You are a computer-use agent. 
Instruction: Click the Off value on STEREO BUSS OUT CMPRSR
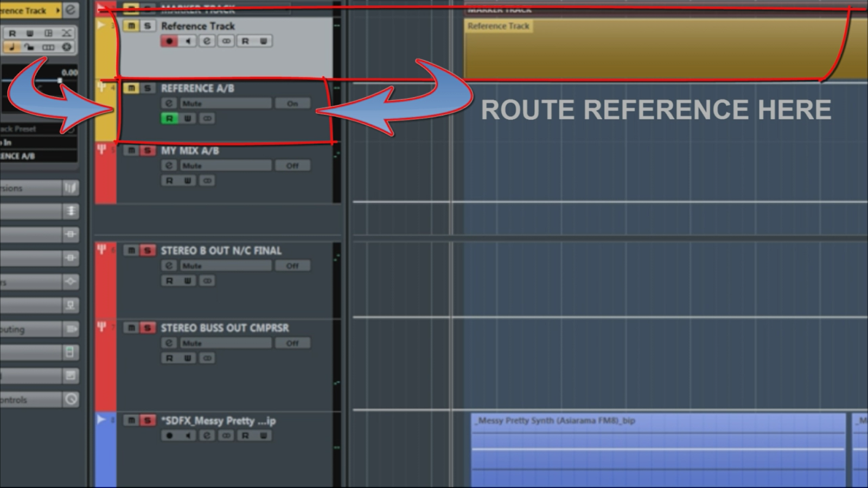click(292, 343)
